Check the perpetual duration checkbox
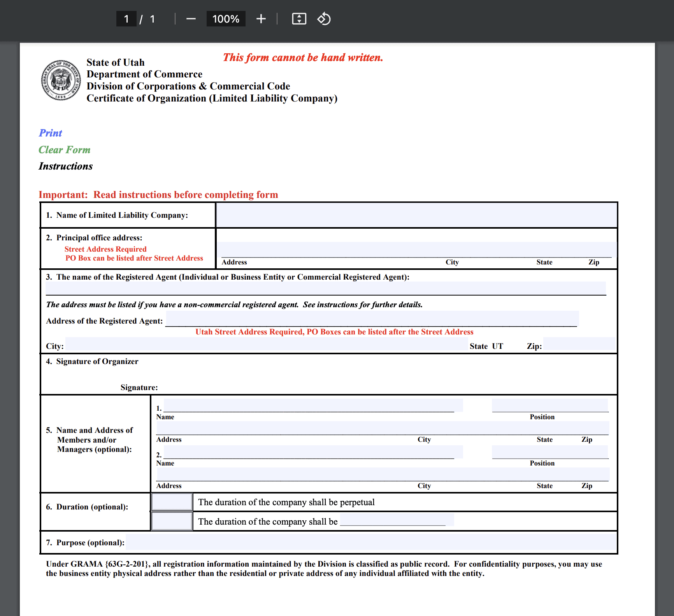This screenshot has height=616, width=674. click(x=172, y=502)
